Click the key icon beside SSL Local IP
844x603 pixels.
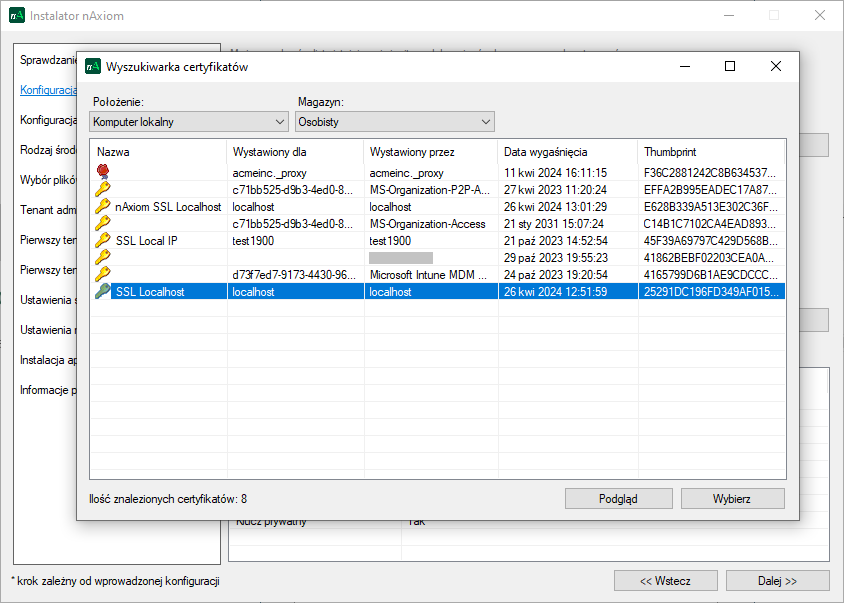(x=103, y=240)
